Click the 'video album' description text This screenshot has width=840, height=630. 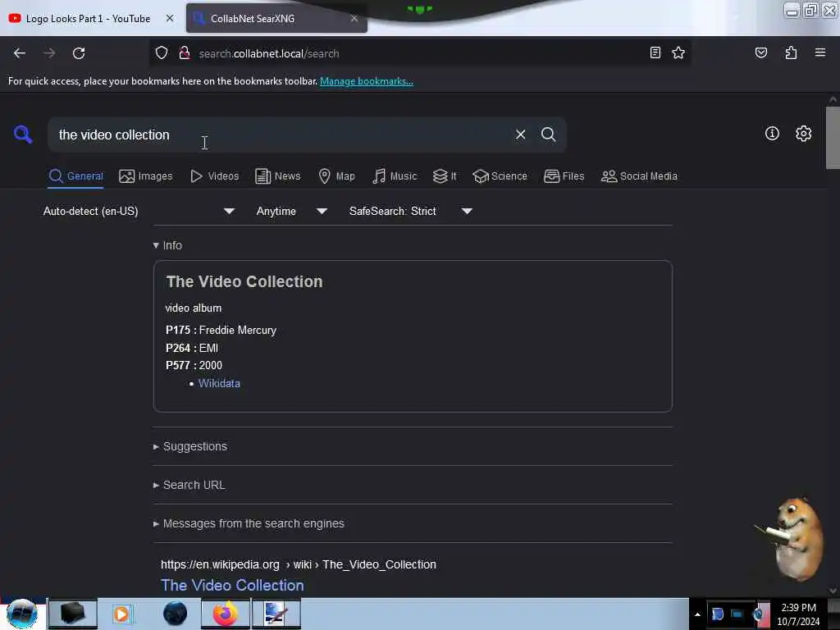click(194, 308)
